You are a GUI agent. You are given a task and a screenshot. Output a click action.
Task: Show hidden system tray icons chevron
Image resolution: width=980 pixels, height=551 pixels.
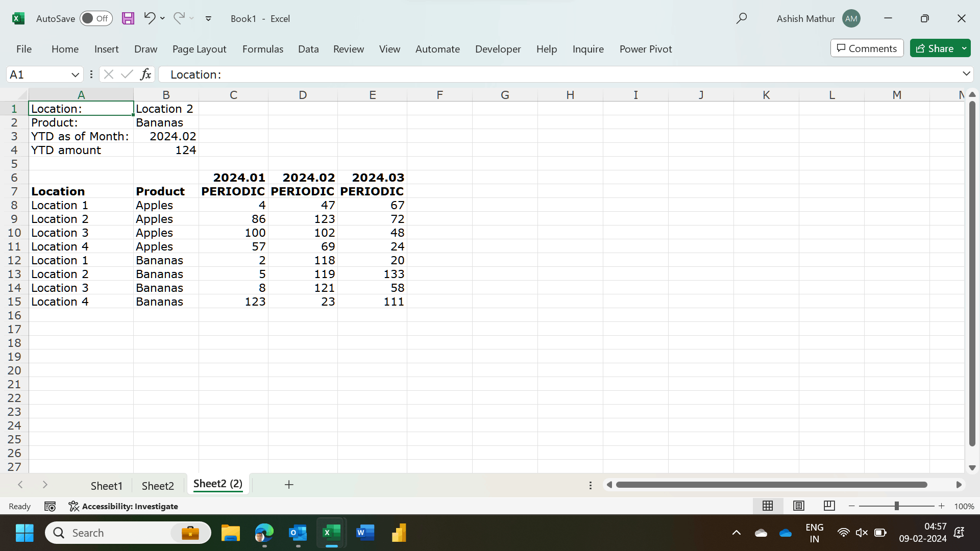[x=737, y=533]
